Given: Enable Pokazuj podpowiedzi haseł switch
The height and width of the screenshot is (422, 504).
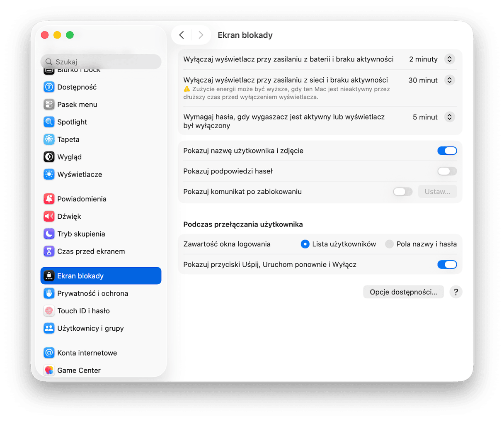Looking at the screenshot, I should tap(447, 171).
